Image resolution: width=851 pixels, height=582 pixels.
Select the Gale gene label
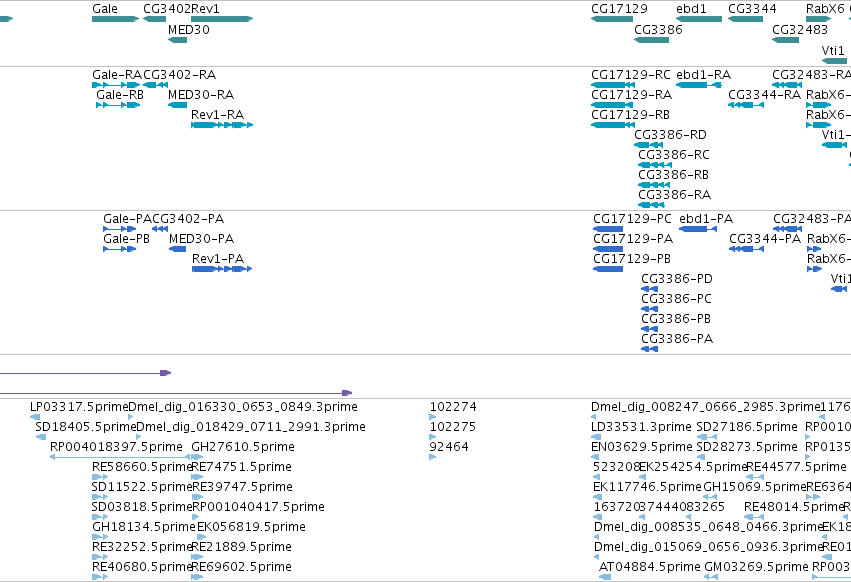105,9
